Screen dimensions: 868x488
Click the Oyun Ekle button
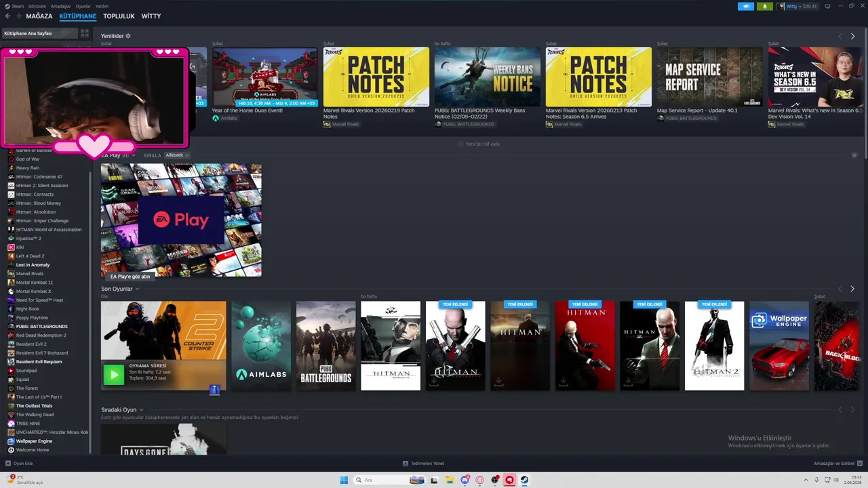tap(18, 464)
